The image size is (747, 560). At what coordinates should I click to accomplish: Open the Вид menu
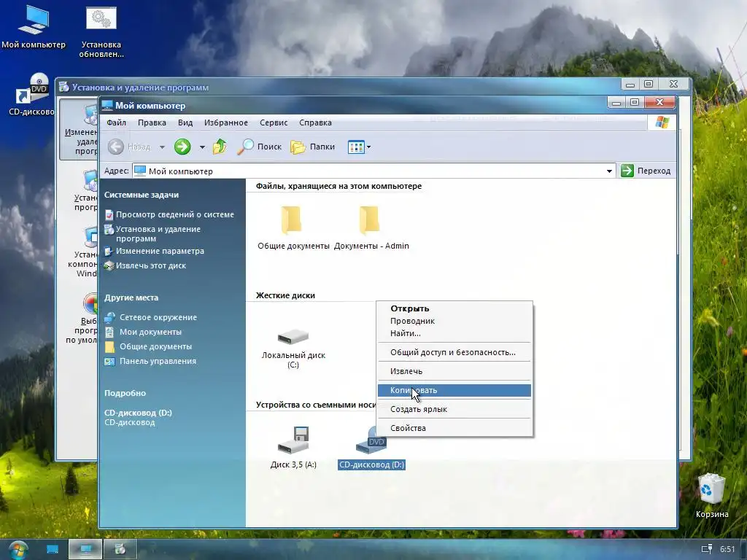pos(185,122)
